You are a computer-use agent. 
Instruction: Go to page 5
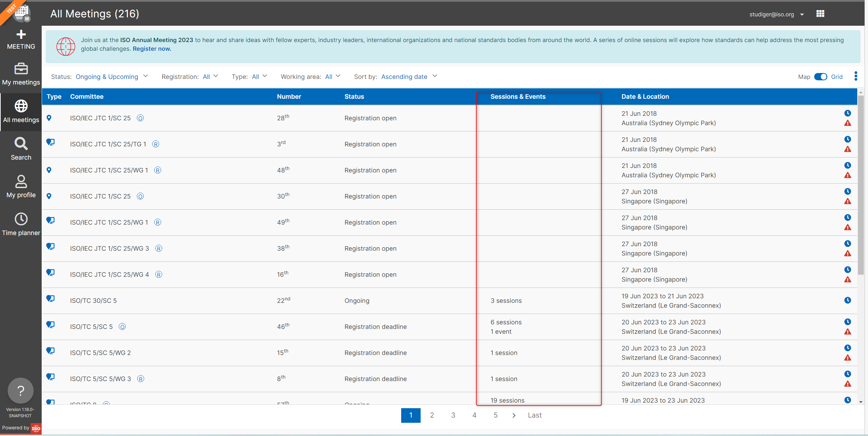(495, 415)
